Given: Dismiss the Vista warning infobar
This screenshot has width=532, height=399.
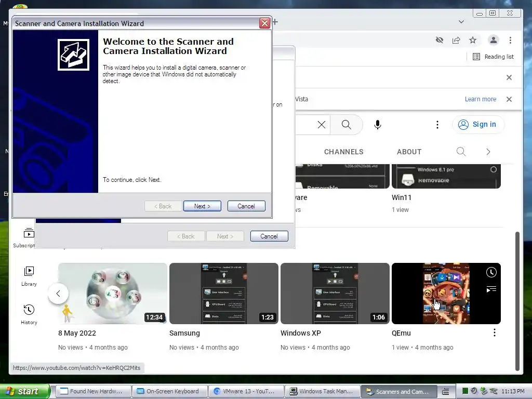Looking at the screenshot, I should pos(509,99).
